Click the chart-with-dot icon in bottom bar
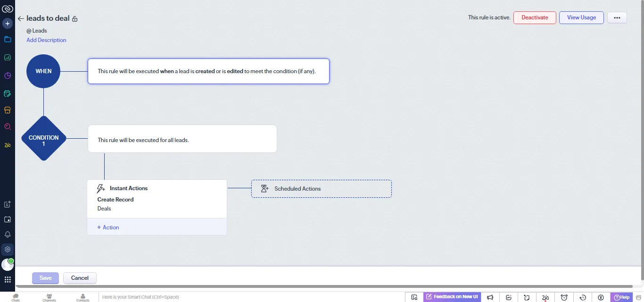644x302 pixels. 509,297
